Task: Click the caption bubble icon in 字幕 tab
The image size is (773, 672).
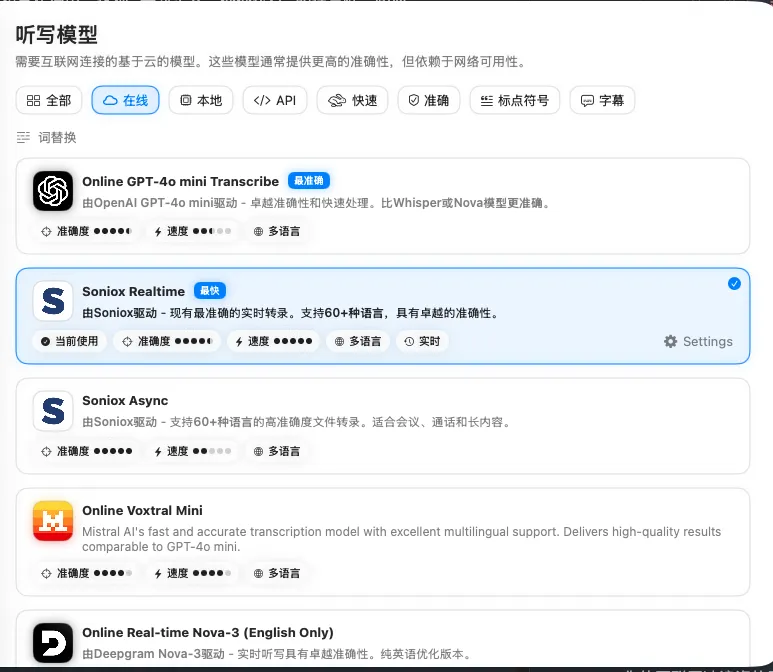Action: pos(587,101)
